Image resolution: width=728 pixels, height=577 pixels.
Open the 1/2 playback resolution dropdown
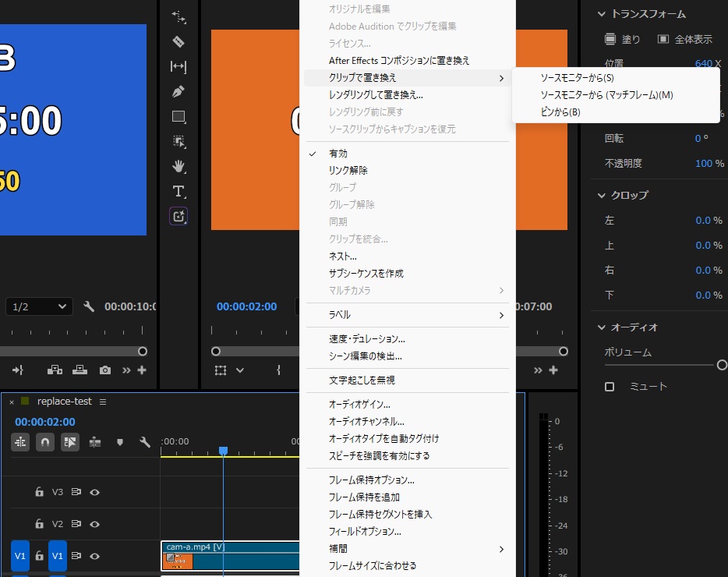tap(39, 306)
